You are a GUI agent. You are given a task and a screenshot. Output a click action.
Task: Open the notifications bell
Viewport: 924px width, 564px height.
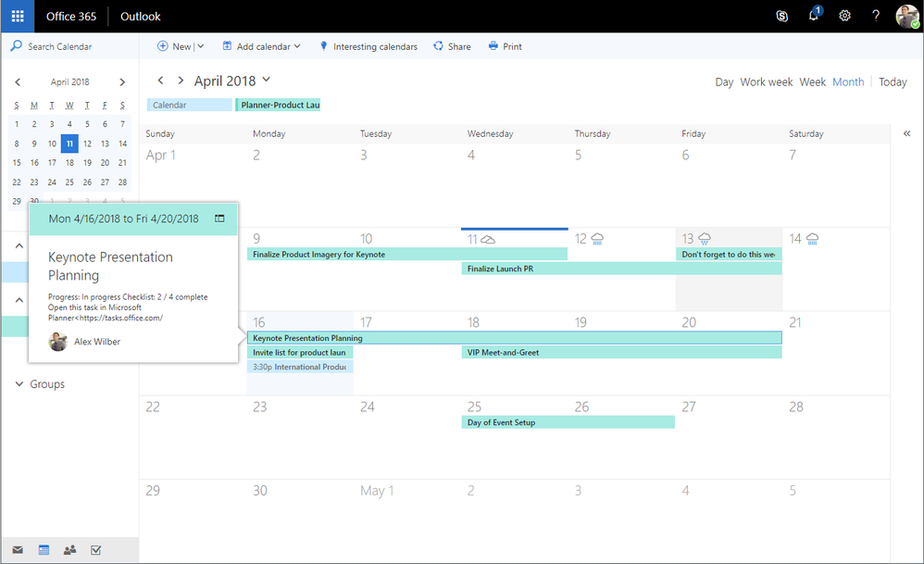point(814,16)
